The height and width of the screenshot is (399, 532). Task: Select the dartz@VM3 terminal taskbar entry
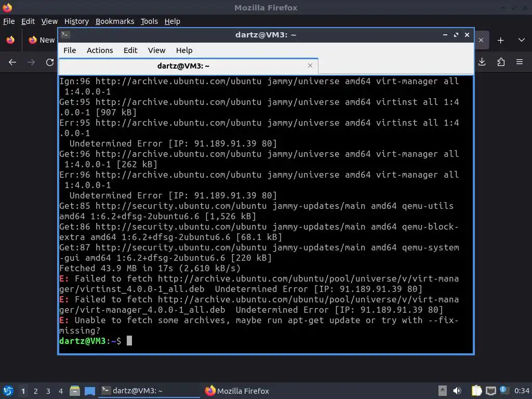click(x=149, y=391)
